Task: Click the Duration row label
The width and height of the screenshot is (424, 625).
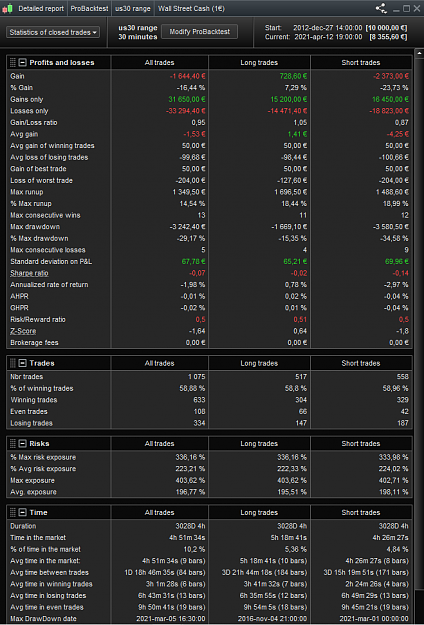Action: [23, 526]
